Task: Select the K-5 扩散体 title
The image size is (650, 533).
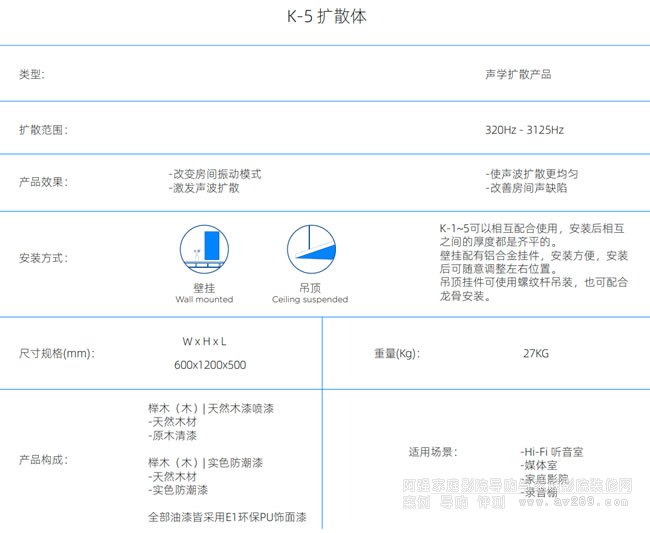Action: [325, 18]
